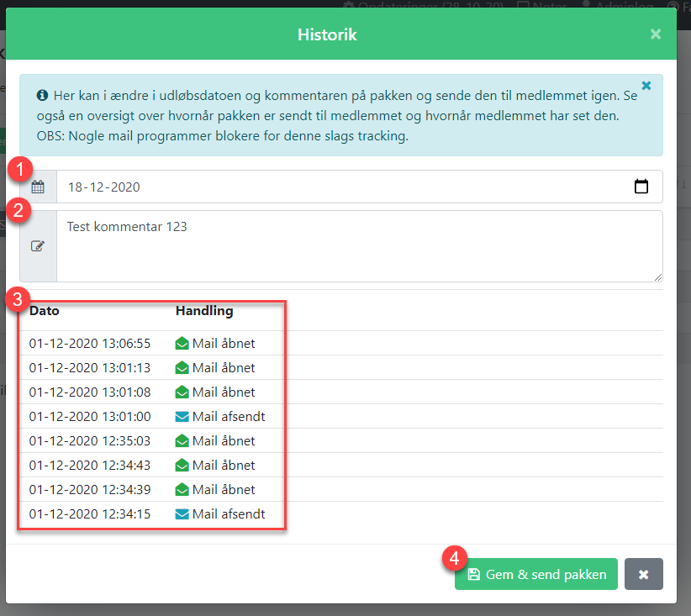691x616 pixels.
Task: Click the Gem & send pakken button
Action: (535, 574)
